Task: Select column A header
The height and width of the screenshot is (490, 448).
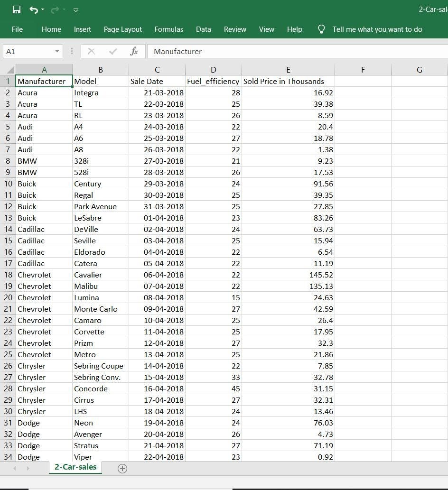Action: point(44,69)
